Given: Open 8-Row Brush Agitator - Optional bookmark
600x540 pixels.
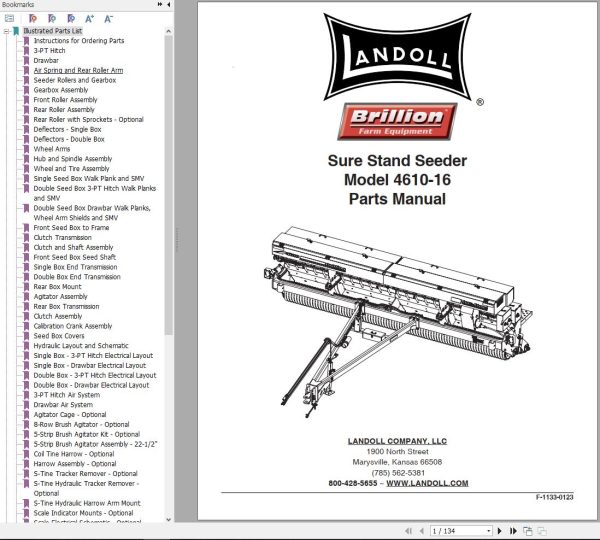Looking at the screenshot, I should click(x=82, y=424).
